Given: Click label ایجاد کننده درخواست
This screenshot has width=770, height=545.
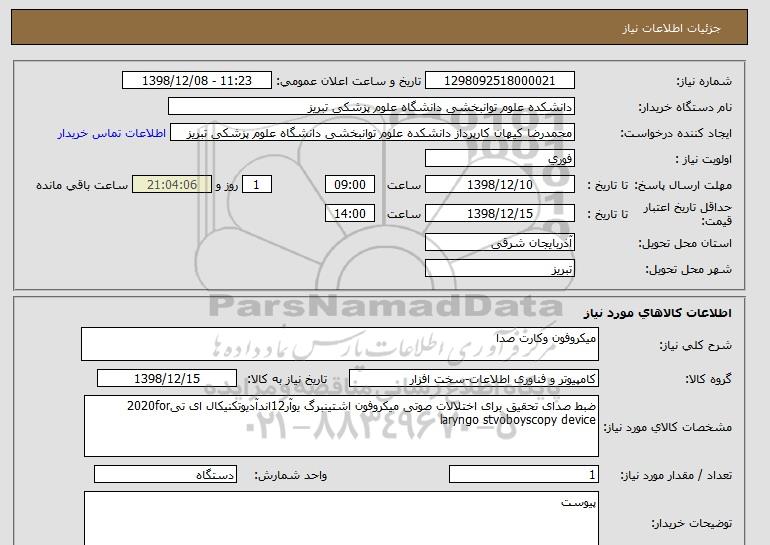Looking at the screenshot, I should pyautogui.click(x=676, y=134).
